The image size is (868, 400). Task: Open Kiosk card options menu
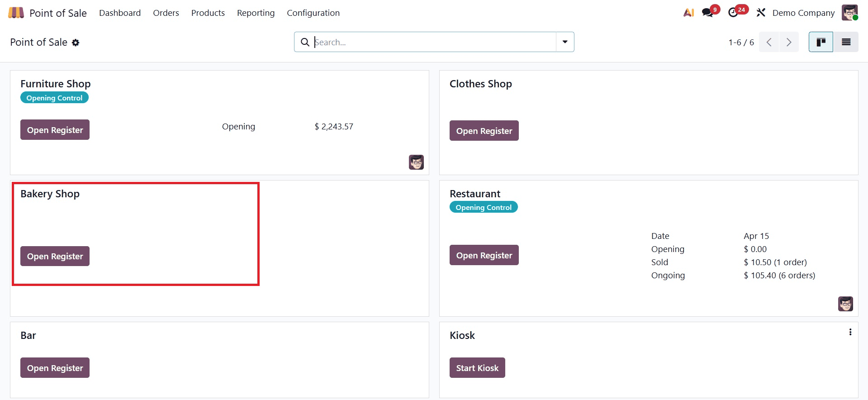tap(850, 332)
